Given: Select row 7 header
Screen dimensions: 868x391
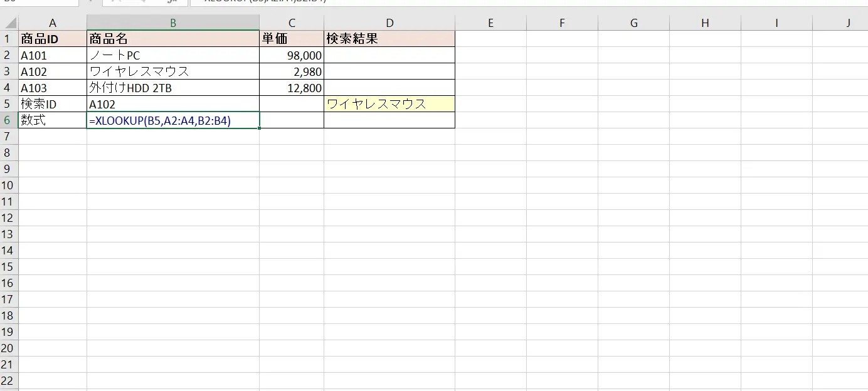Looking at the screenshot, I should pos(9,137).
